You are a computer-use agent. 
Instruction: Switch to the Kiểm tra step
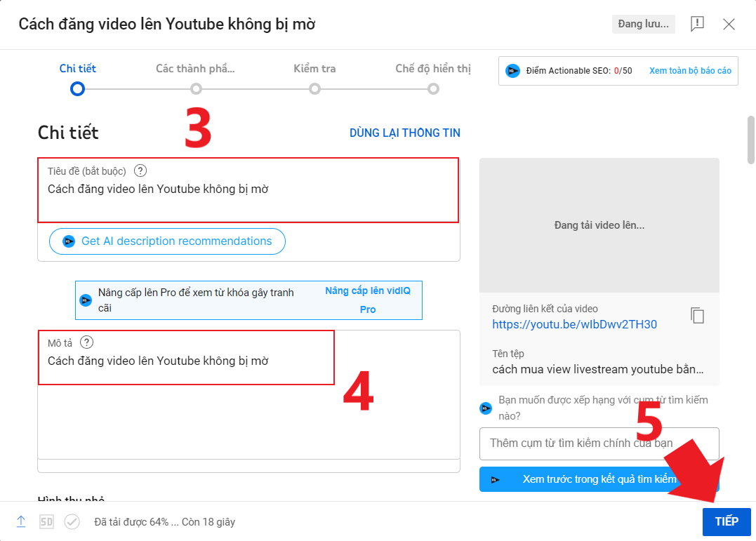(314, 89)
